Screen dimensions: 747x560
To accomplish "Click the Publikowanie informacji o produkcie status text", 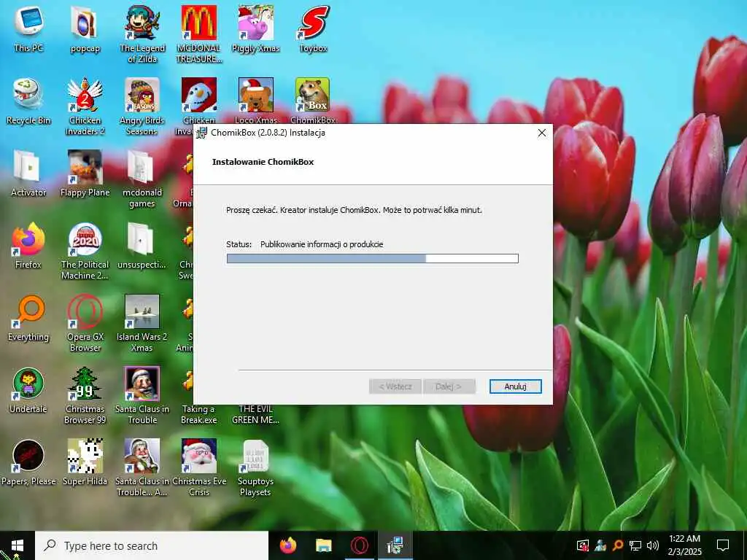I will [x=322, y=244].
